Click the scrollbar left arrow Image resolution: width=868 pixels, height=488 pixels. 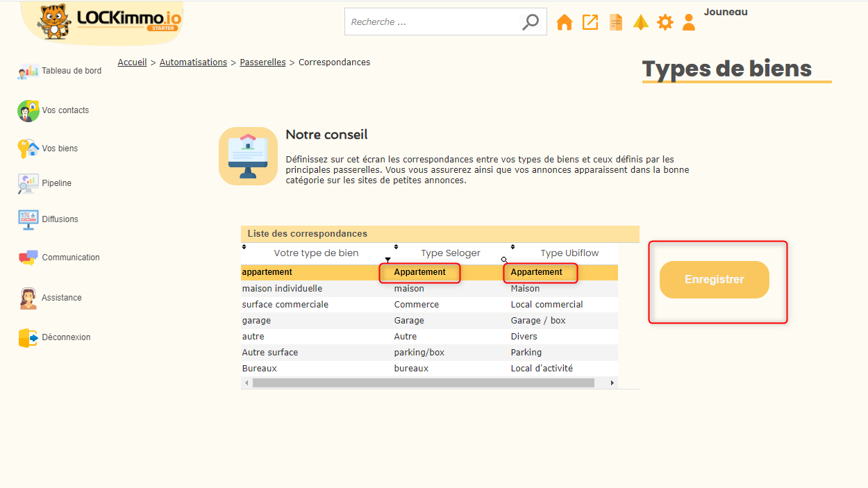click(x=247, y=383)
